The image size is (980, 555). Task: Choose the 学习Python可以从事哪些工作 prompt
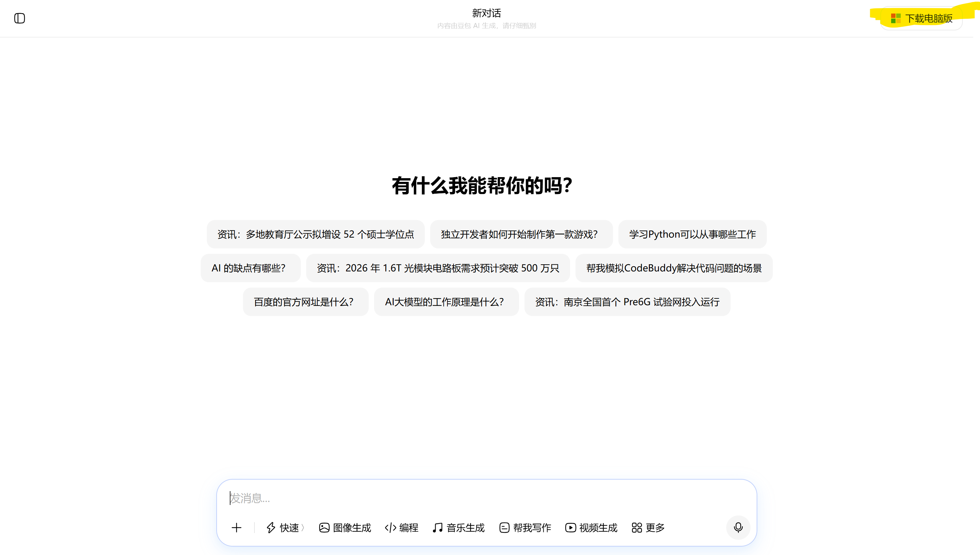692,234
